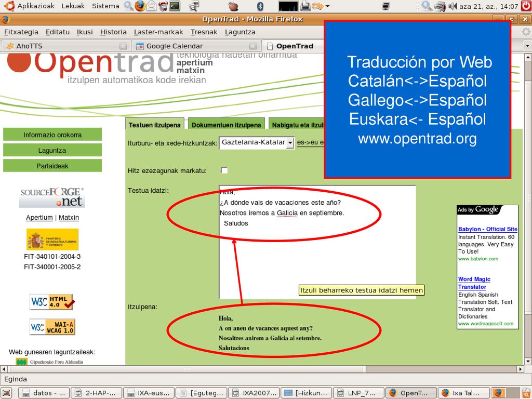532x399 pixels.
Task: Launch Firefox from the top panel icon
Action: (140, 6)
